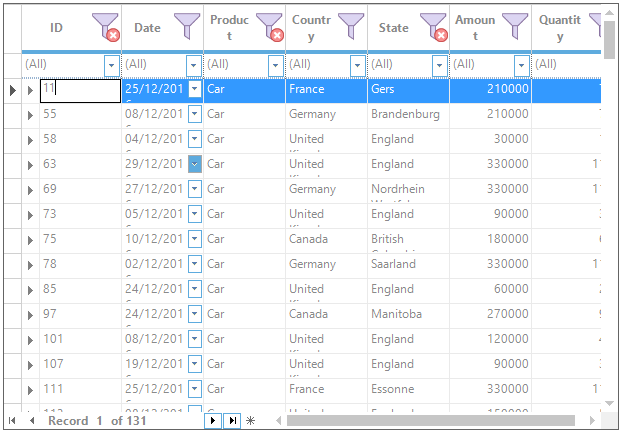Screen dimensions: 622x433
Task: Open the Amount filter row dropdown
Action: pos(522,65)
